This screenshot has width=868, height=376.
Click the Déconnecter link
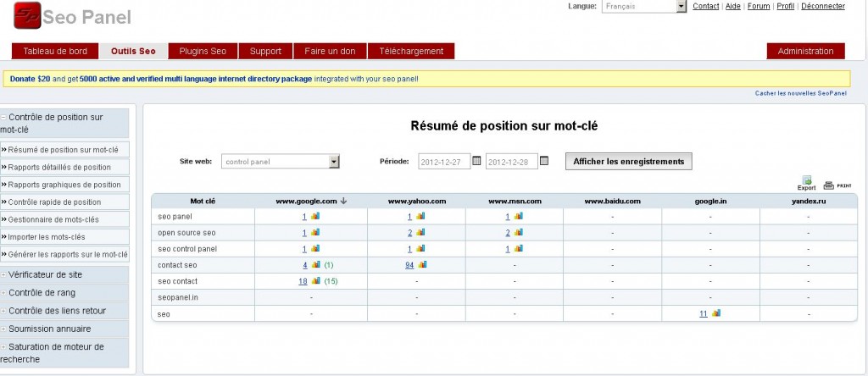tap(822, 6)
